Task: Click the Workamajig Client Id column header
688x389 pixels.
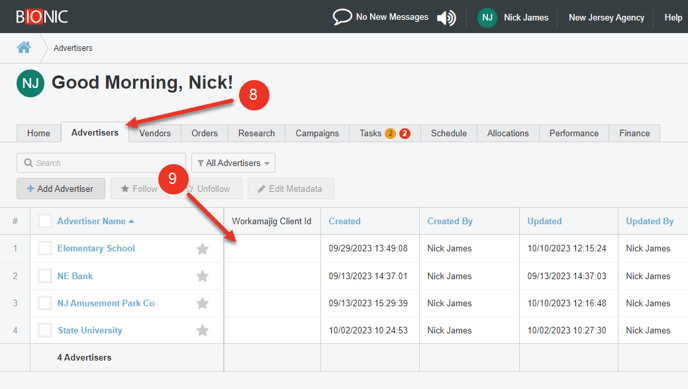Action: [x=271, y=221]
